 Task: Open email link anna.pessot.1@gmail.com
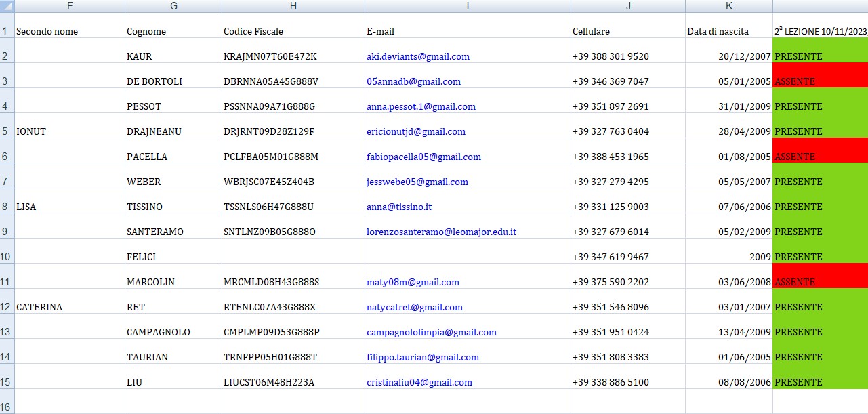421,106
